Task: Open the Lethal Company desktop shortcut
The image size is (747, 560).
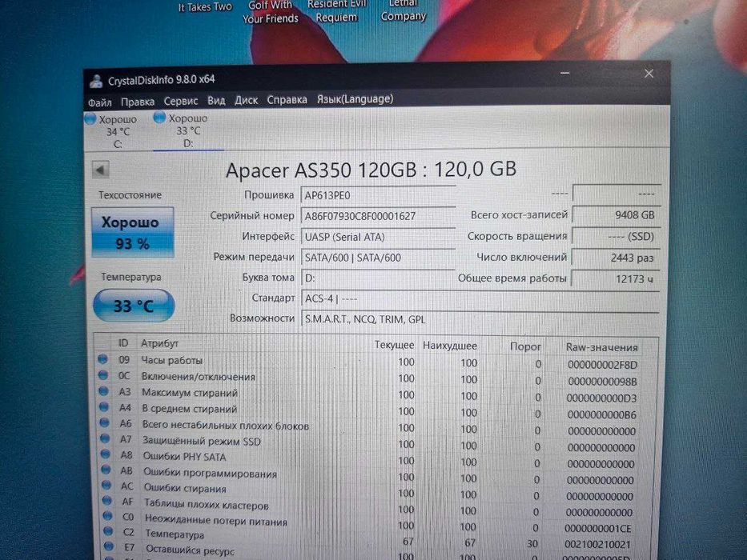Action: pyautogui.click(x=403, y=10)
